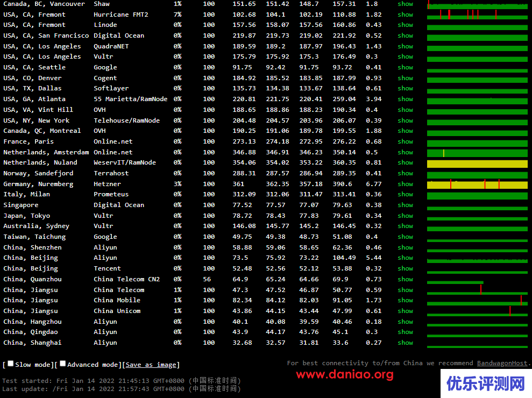Click show for Milan Prometeus row

point(406,194)
